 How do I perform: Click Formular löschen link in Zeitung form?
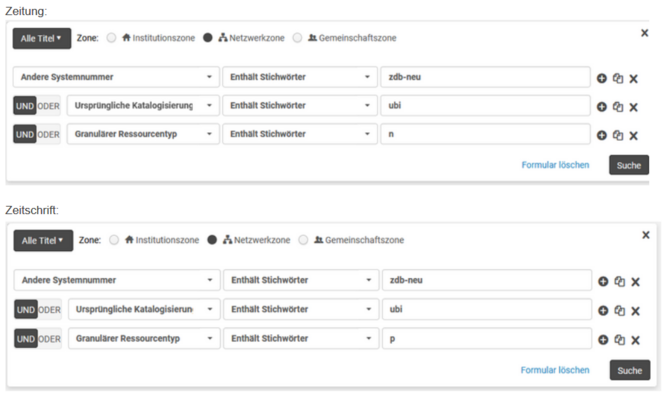pyautogui.click(x=555, y=165)
